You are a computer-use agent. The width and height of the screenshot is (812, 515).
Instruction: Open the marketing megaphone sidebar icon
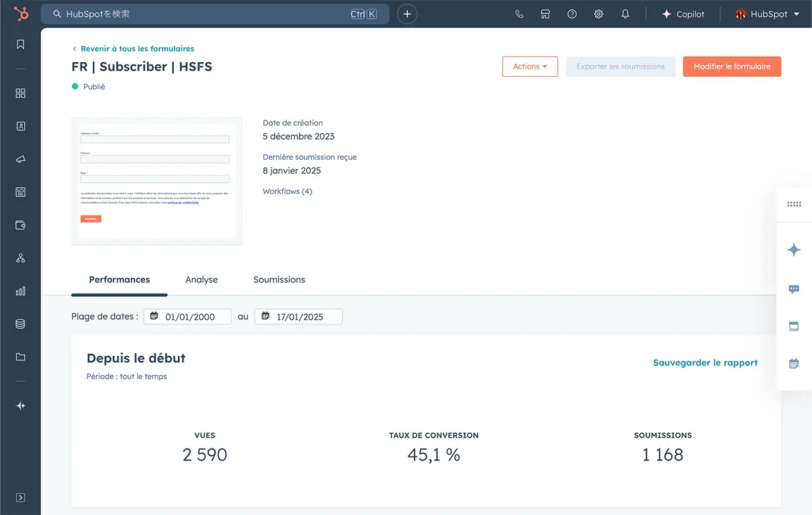tap(20, 159)
